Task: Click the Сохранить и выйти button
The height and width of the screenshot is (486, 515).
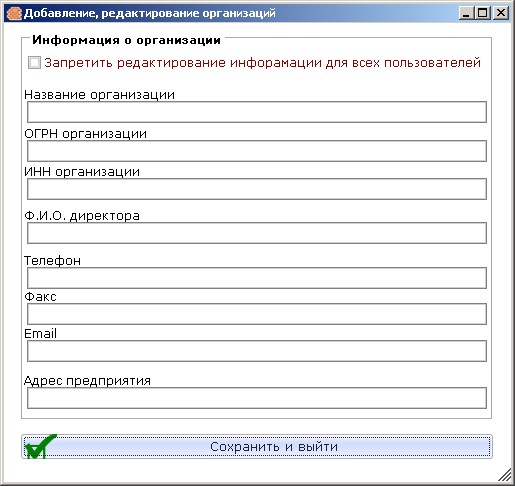Action: tap(257, 447)
